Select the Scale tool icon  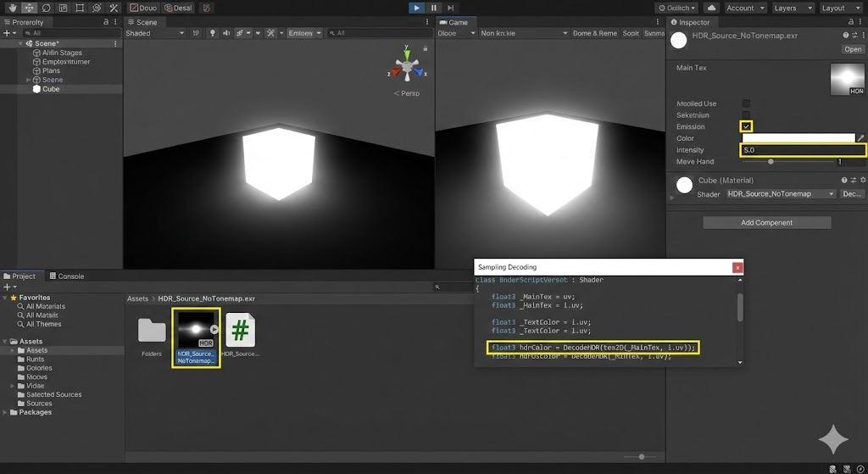click(63, 8)
